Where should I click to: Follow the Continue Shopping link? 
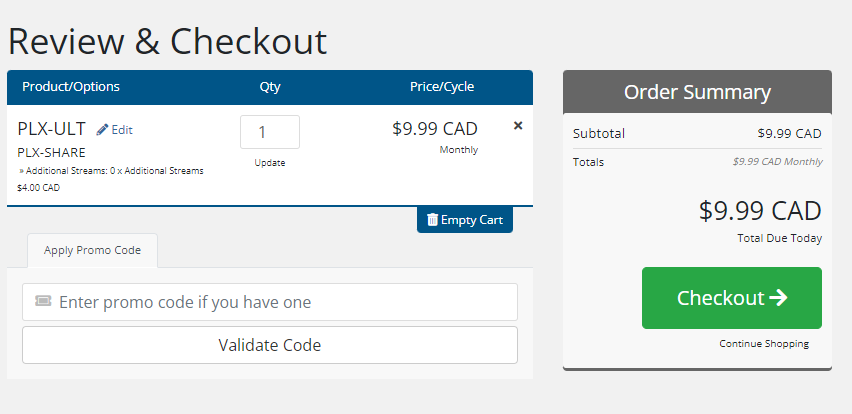point(764,344)
